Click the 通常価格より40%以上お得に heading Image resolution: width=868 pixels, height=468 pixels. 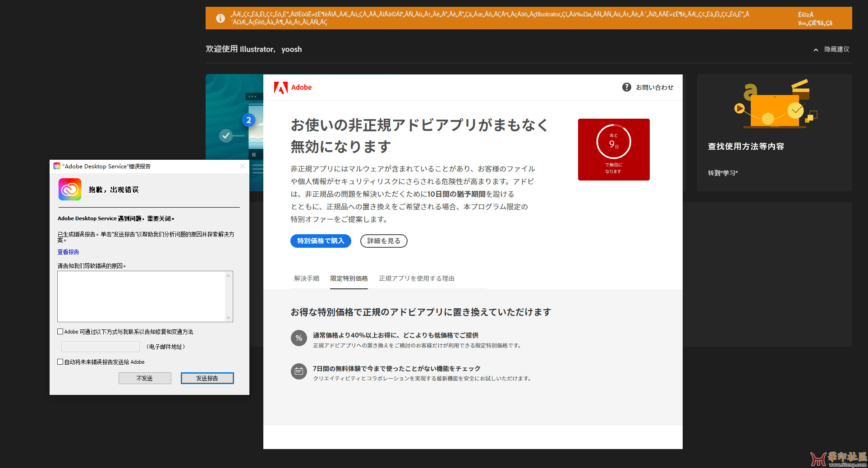[x=395, y=335]
